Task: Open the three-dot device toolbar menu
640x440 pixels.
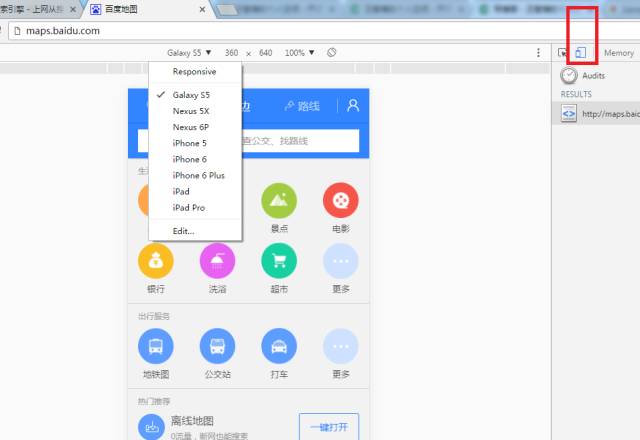Action: click(x=538, y=52)
